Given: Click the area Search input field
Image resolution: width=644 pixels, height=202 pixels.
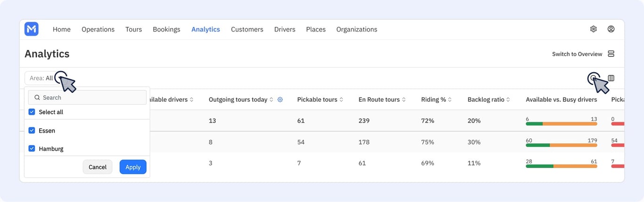Looking at the screenshot, I should [87, 97].
